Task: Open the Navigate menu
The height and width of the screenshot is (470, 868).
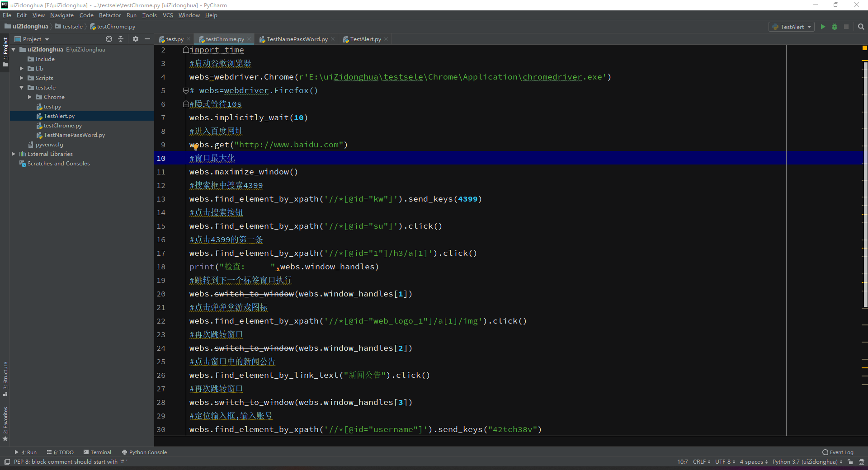Action: 62,15
